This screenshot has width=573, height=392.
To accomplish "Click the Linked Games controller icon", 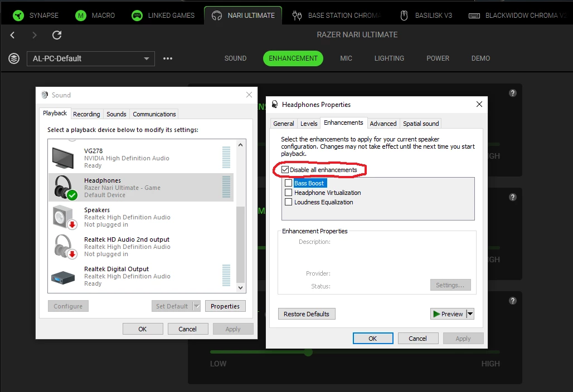I will tap(137, 16).
